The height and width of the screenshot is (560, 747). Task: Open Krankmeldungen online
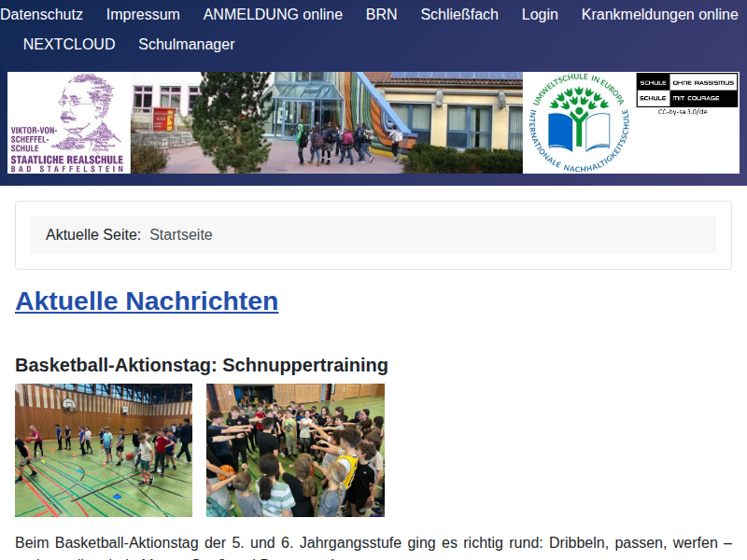point(659,14)
